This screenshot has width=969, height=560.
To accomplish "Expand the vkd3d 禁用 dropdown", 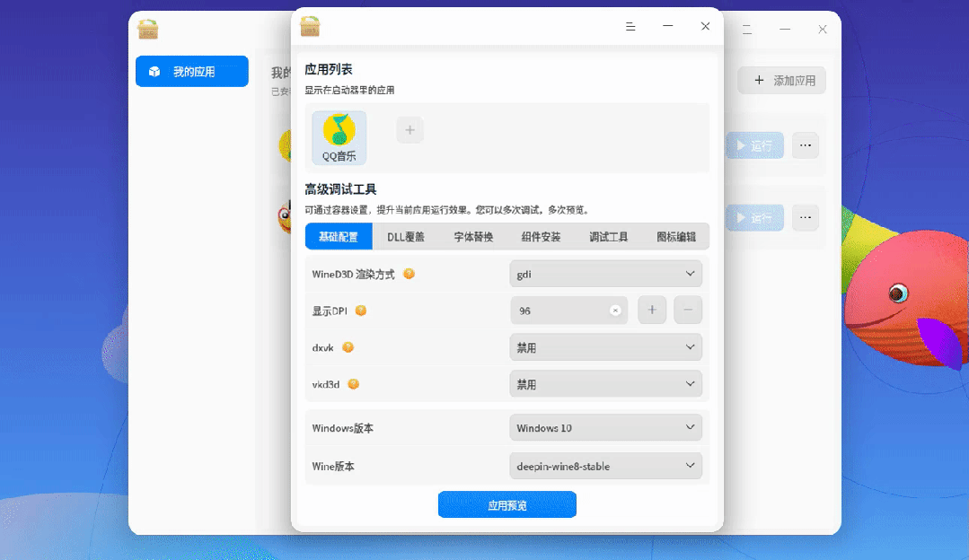I will [x=605, y=384].
